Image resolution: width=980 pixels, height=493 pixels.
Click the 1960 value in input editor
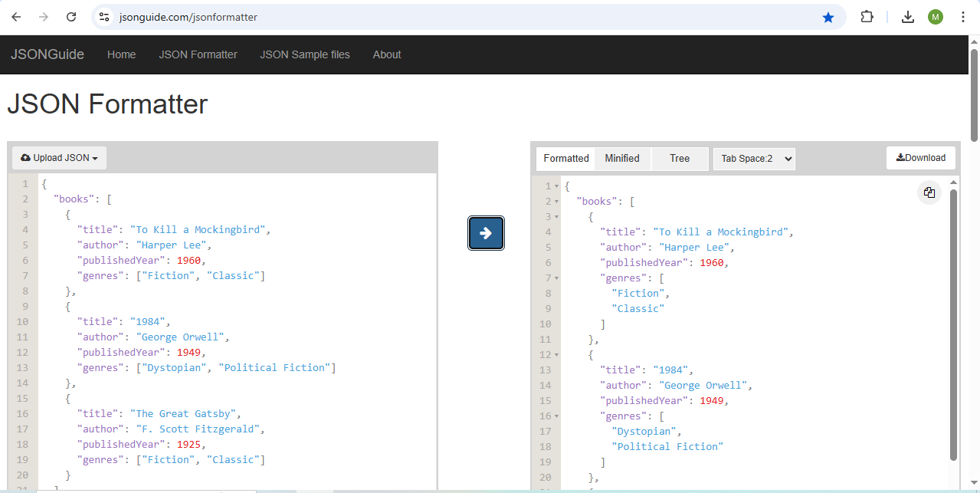tap(188, 261)
